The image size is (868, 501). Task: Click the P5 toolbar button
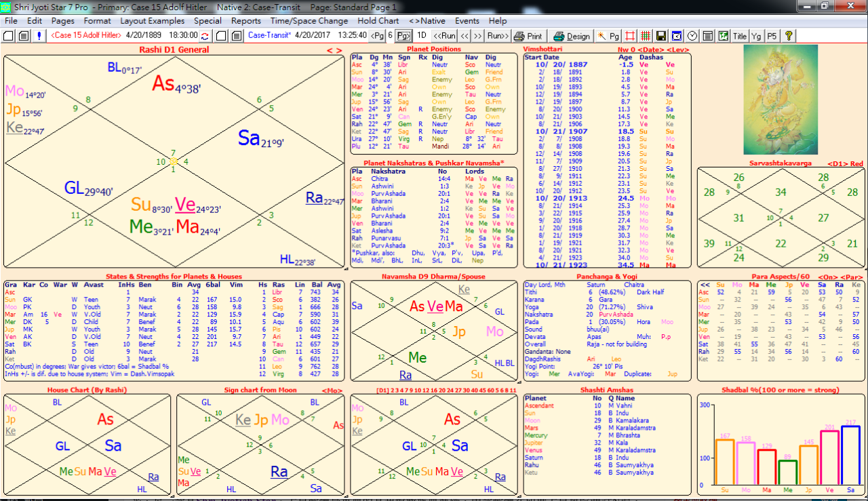click(x=772, y=35)
